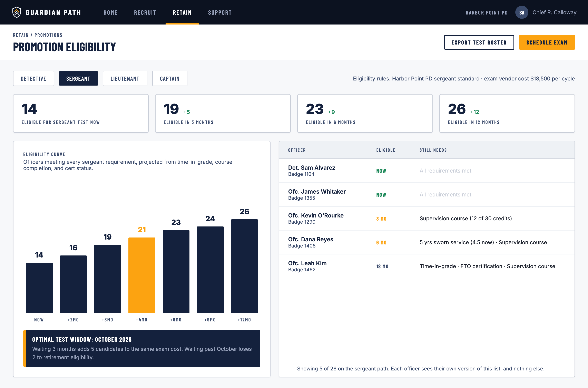The width and height of the screenshot is (588, 388).
Task: Open the 19 eligible in 3 months card
Action: pos(223,113)
